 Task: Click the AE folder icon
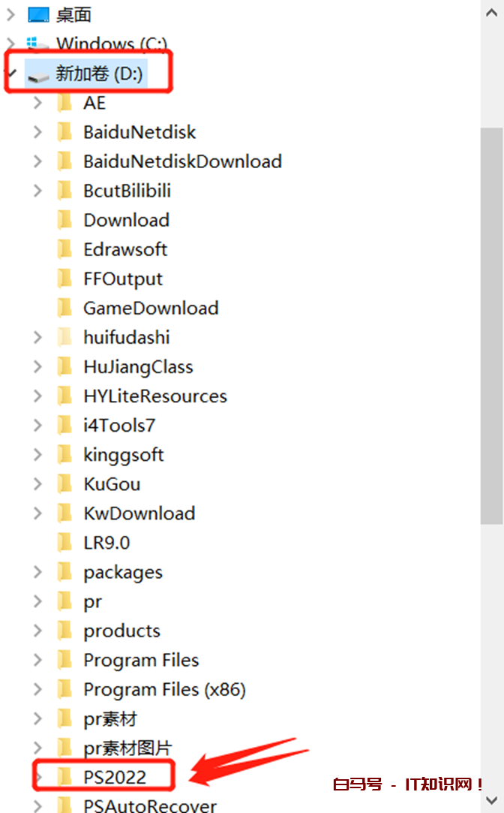tap(65, 103)
